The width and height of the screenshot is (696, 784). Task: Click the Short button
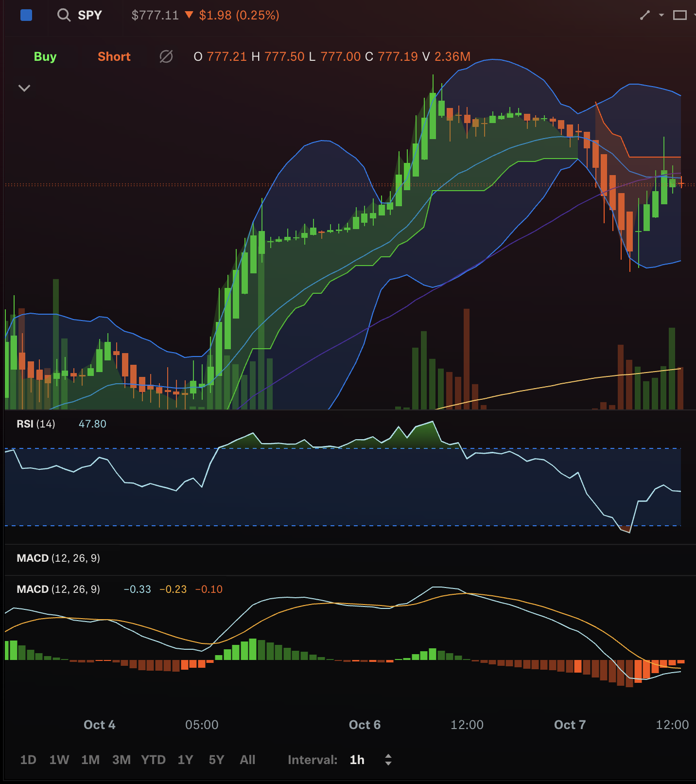coord(114,56)
